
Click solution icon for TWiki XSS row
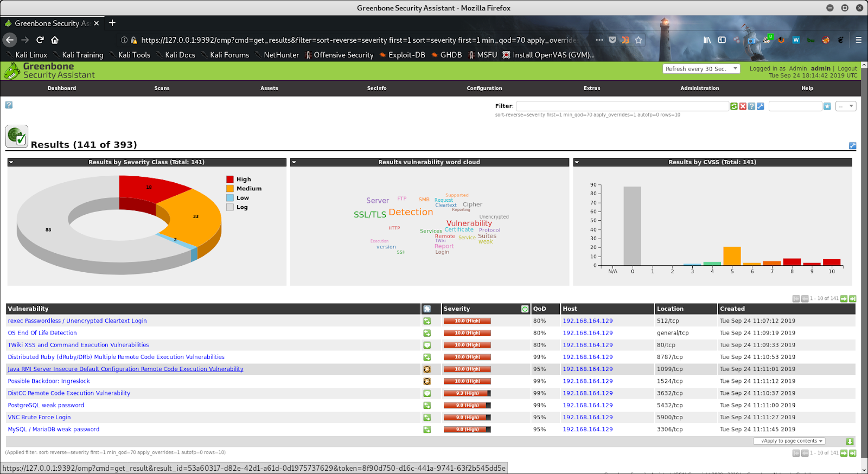[x=427, y=345]
